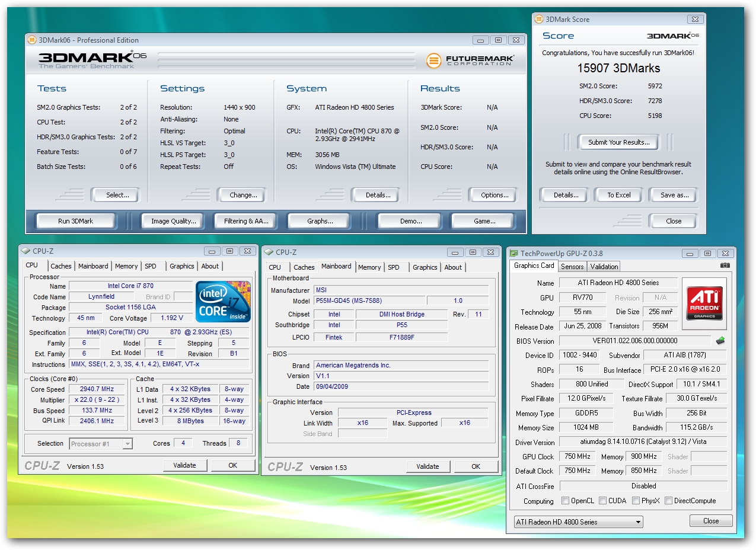Minimize the 3DMark06 main window
This screenshot has height=550, width=756.
(481, 40)
